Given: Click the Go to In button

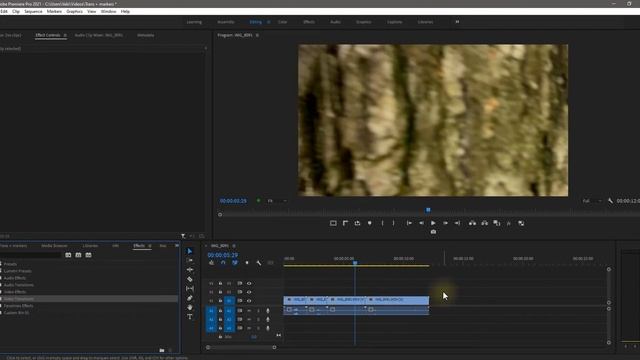Looking at the screenshot, I should 409,223.
